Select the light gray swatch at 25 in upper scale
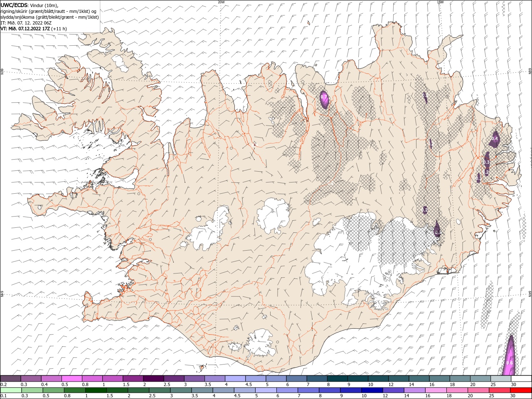The width and height of the screenshot is (532, 399). pos(501,379)
